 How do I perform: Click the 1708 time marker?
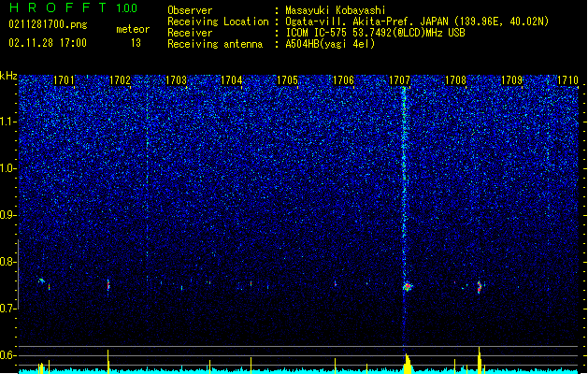[x=455, y=80]
